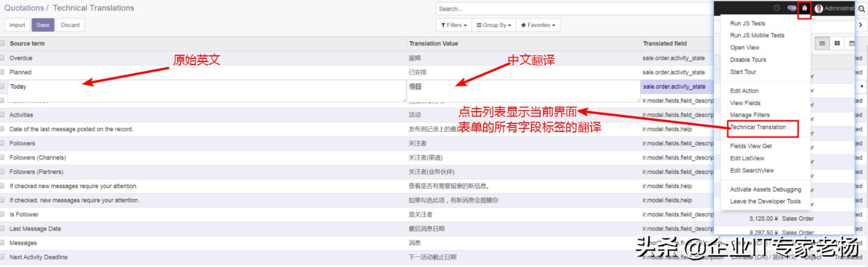Image resolution: width=868 pixels, height=267 pixels.
Task: Check the Last Message Date row checkbox
Action: point(2,228)
